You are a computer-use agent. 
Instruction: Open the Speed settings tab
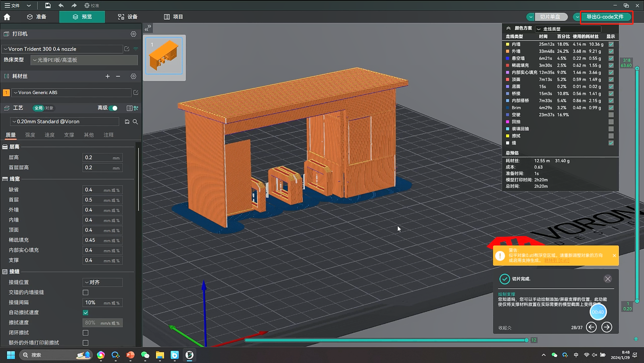(50, 135)
